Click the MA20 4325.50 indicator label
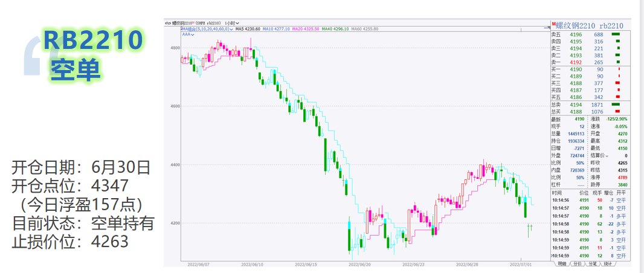The height and width of the screenshot is (273, 644). 306,28
